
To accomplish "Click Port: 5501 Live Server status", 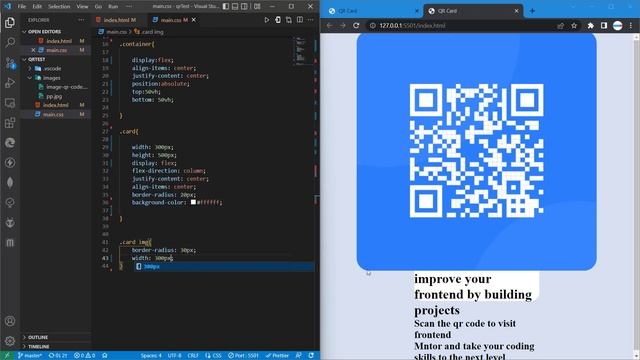I will [x=243, y=356].
